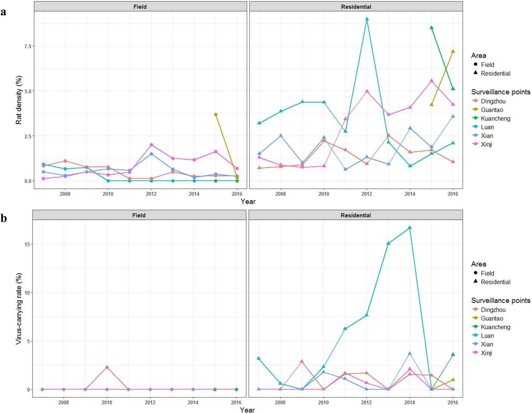Click Luan's 2014 peak triangle in panel b Residential

pyautogui.click(x=410, y=227)
